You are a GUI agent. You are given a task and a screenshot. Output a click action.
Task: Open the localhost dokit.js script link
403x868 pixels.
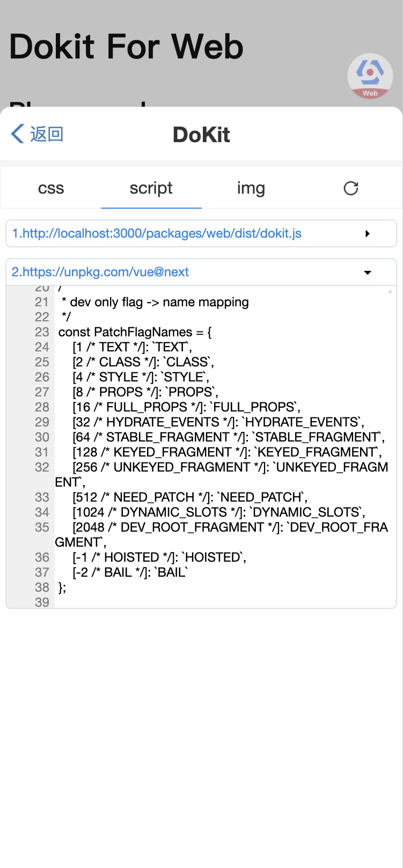(x=157, y=233)
